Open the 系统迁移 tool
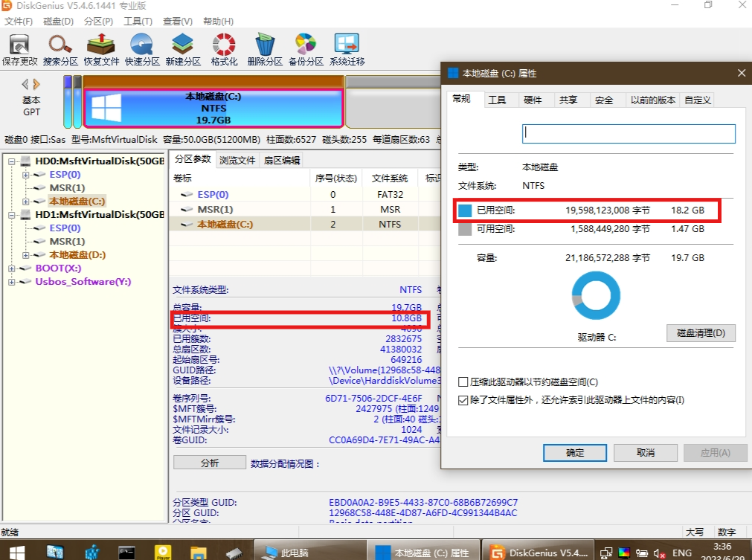 (x=347, y=50)
